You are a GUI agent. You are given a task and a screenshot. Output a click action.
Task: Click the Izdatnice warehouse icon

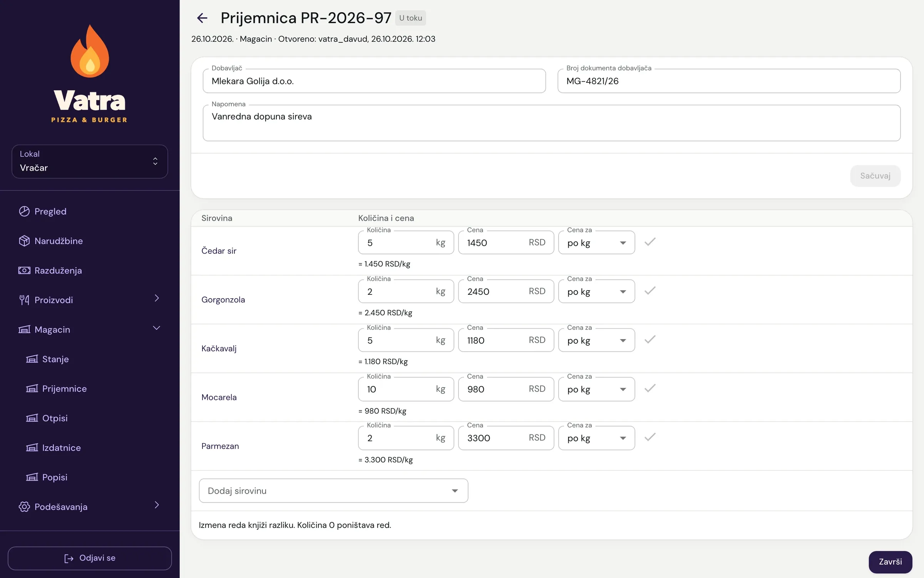32,448
